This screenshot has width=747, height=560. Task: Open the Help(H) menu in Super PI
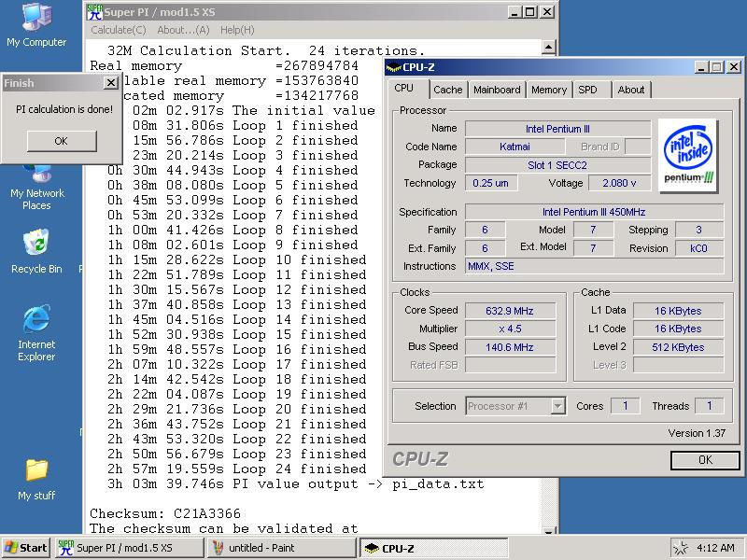click(237, 30)
